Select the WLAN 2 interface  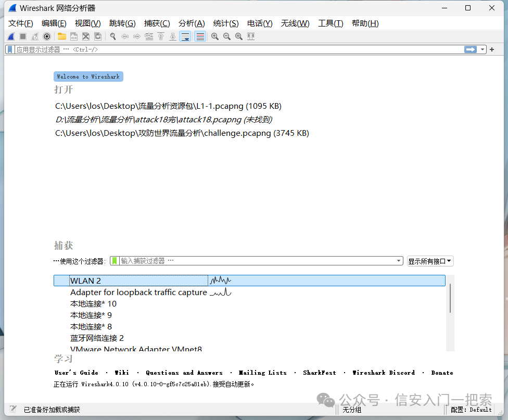pyautogui.click(x=249, y=281)
